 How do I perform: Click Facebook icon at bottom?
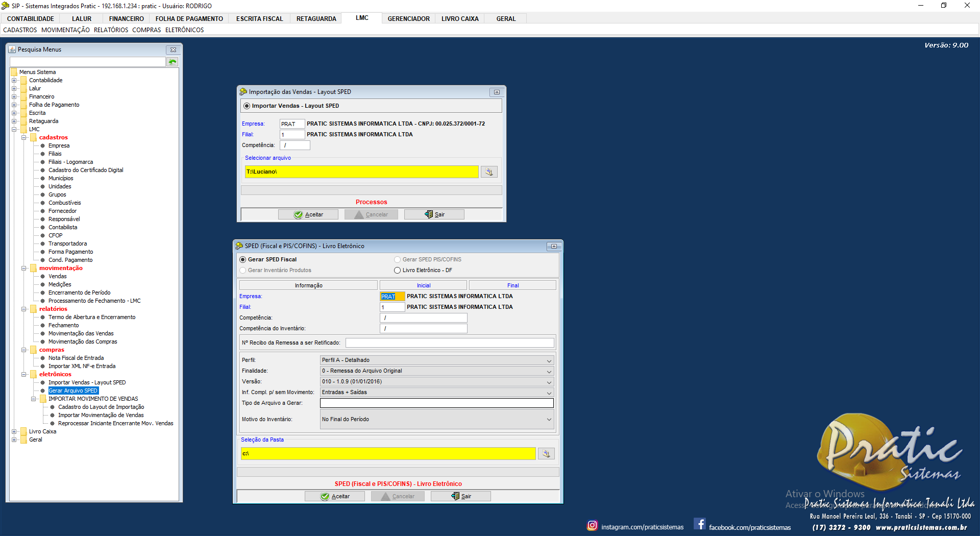pyautogui.click(x=700, y=524)
